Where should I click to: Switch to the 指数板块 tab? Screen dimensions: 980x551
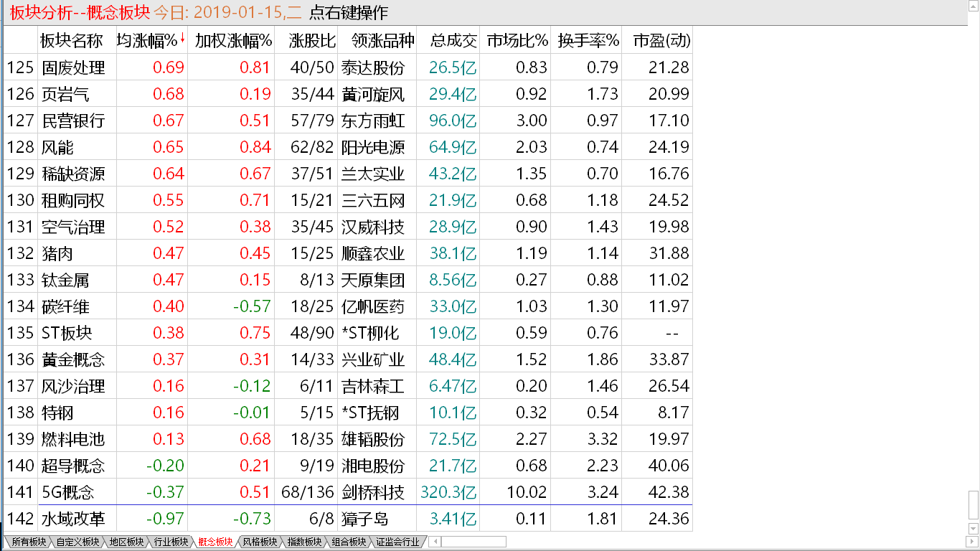click(x=303, y=542)
